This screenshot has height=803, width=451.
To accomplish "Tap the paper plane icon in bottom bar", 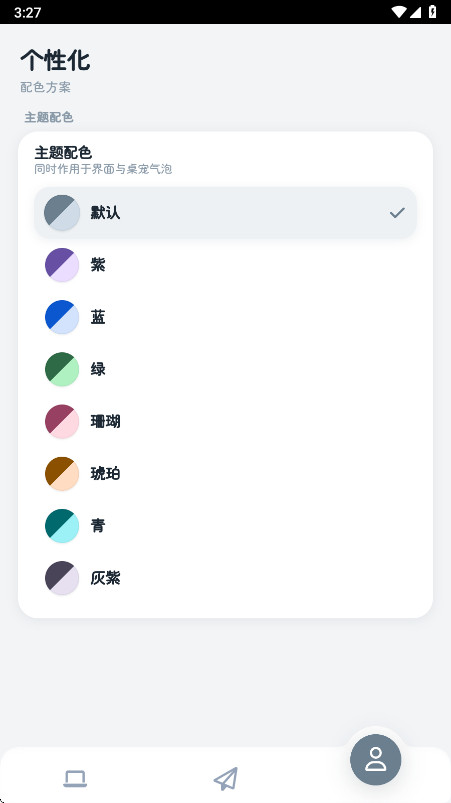I will pyautogui.click(x=226, y=779).
